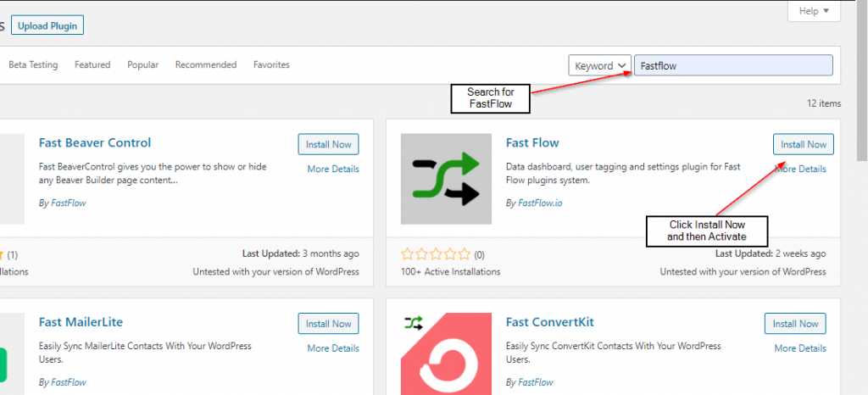Switch to the Beta Testing tab

click(33, 64)
